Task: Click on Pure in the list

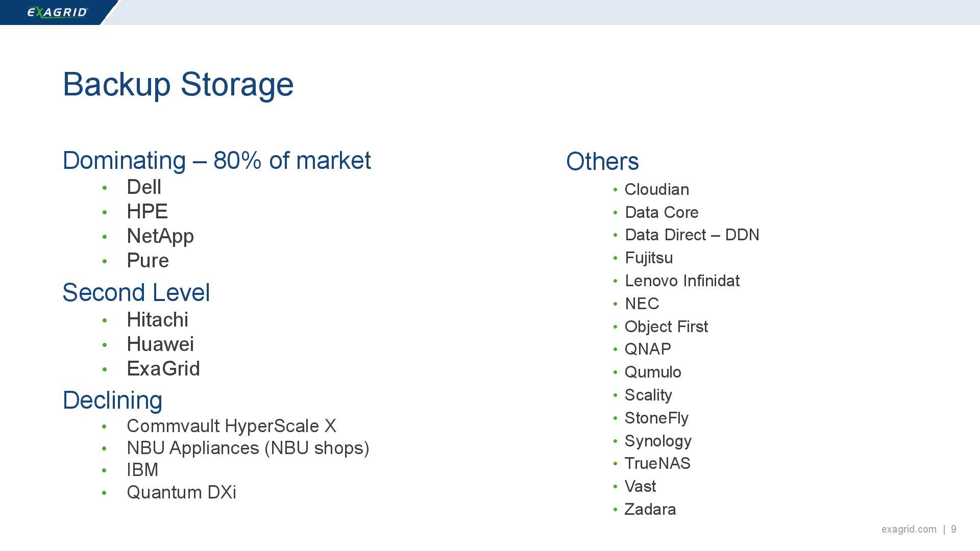Action: tap(148, 261)
